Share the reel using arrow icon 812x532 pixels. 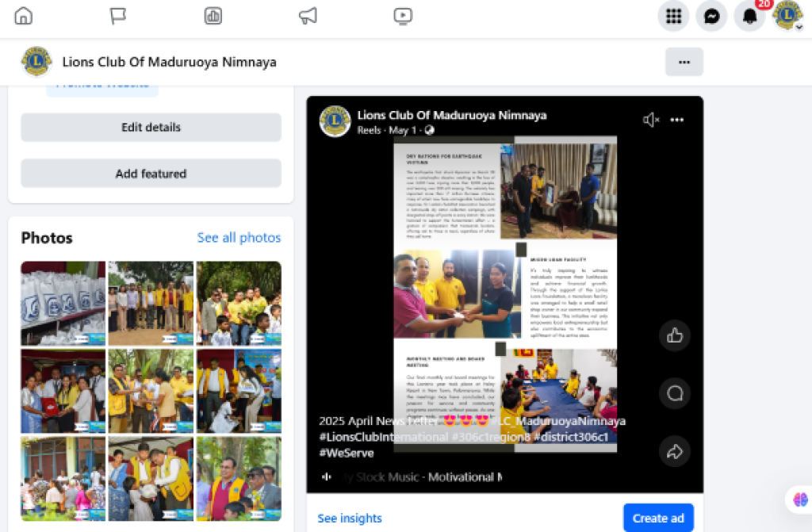(674, 452)
